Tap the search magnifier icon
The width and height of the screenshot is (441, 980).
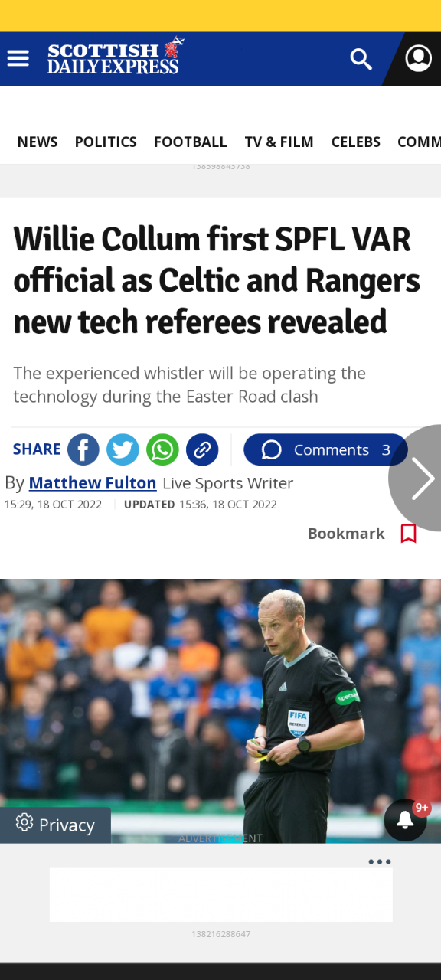[361, 58]
